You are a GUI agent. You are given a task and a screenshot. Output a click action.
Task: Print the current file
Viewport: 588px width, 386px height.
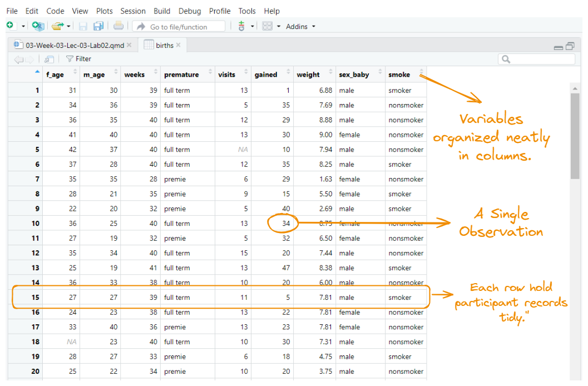pos(118,26)
